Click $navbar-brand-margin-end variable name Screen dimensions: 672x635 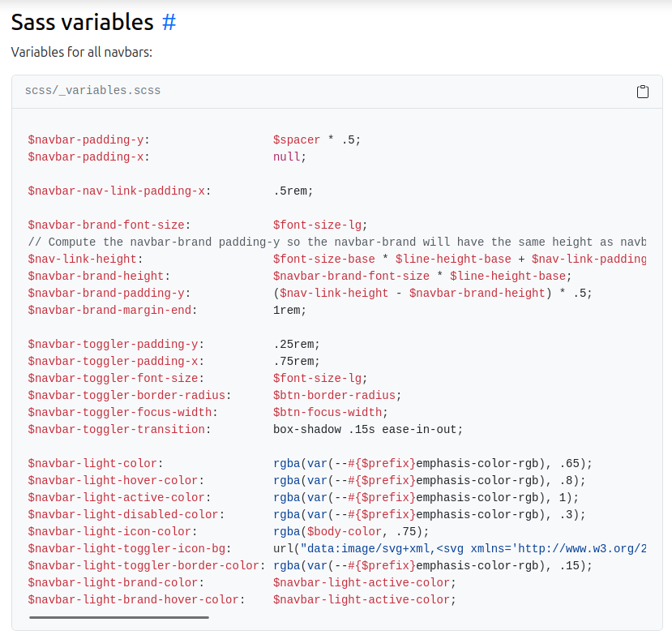coord(109,311)
